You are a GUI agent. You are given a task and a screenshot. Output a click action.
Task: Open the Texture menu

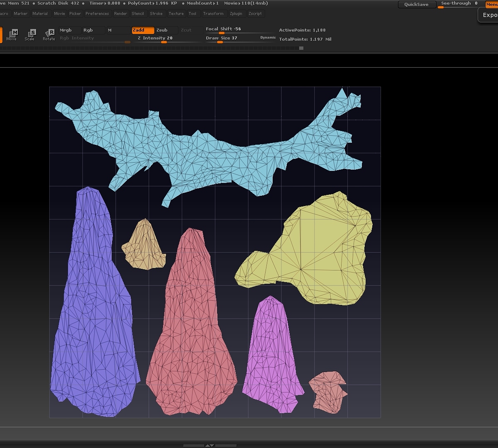pos(176,14)
